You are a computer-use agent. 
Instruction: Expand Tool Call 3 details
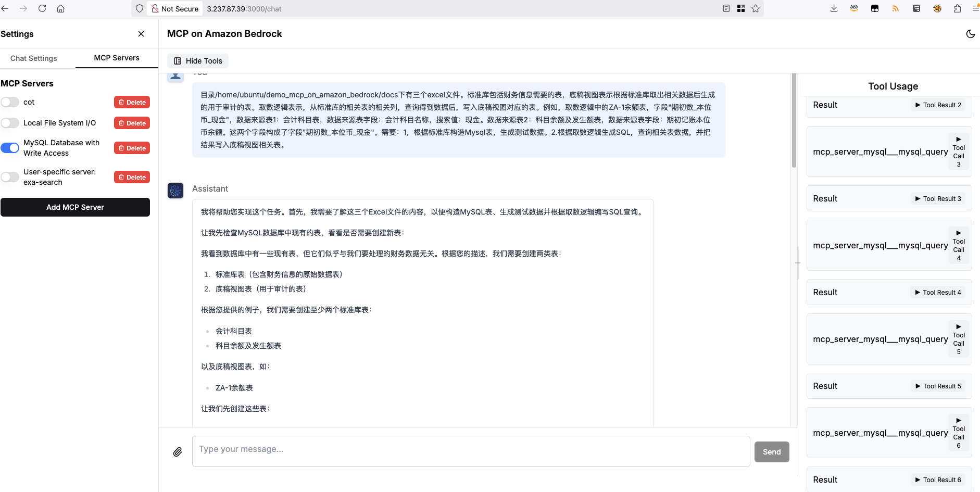(959, 152)
